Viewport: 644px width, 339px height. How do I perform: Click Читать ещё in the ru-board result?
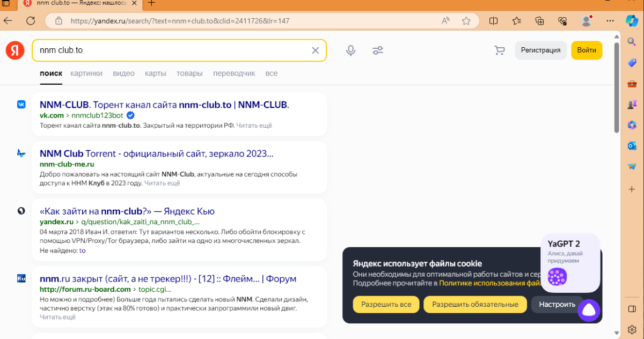[x=58, y=317]
